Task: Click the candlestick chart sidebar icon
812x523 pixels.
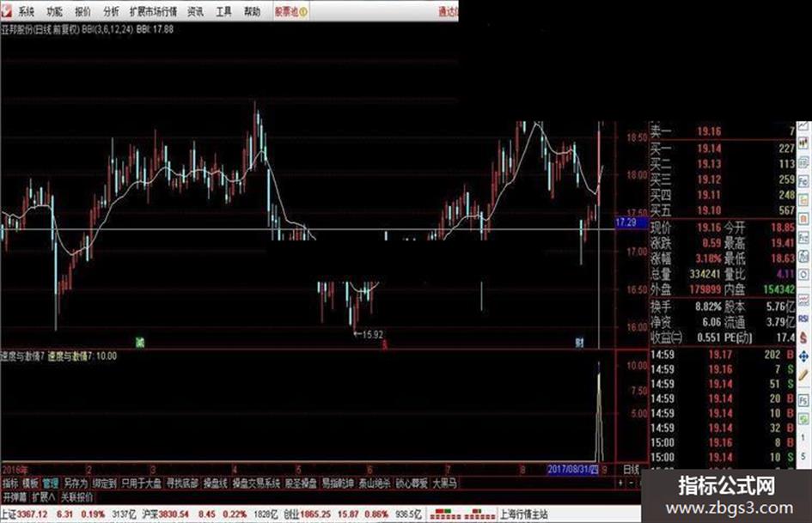Action: tap(803, 142)
